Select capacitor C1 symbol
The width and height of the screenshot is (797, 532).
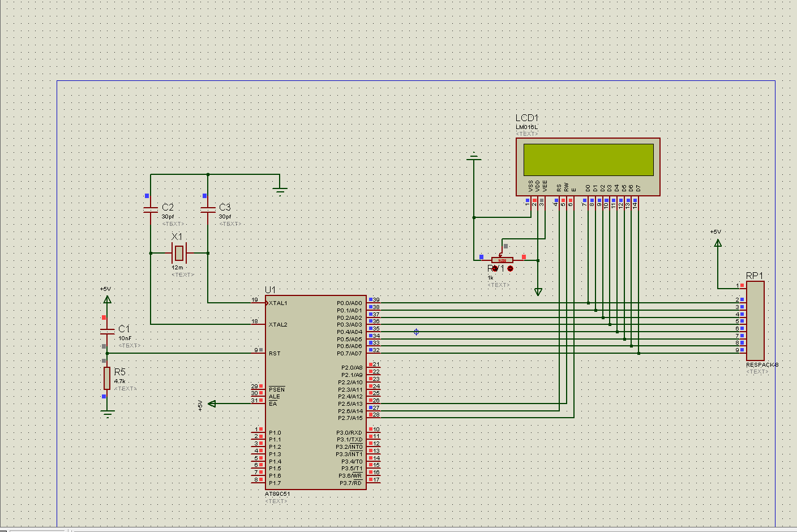pos(107,332)
